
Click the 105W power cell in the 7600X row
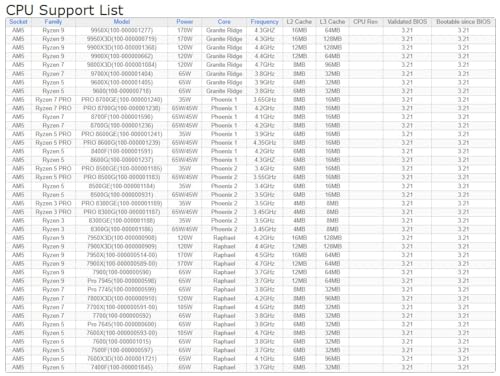pyautogui.click(x=185, y=333)
